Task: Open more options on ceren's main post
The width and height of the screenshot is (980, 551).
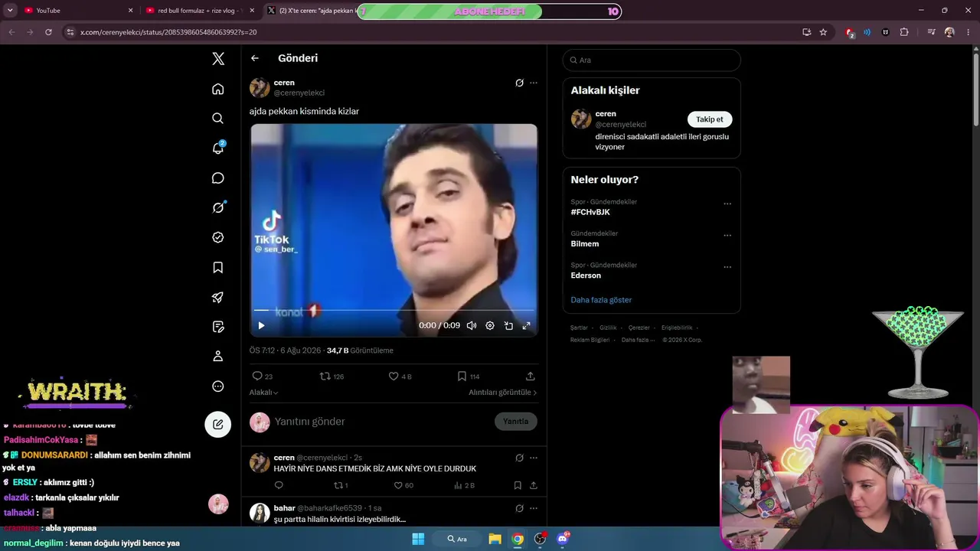Action: point(534,83)
